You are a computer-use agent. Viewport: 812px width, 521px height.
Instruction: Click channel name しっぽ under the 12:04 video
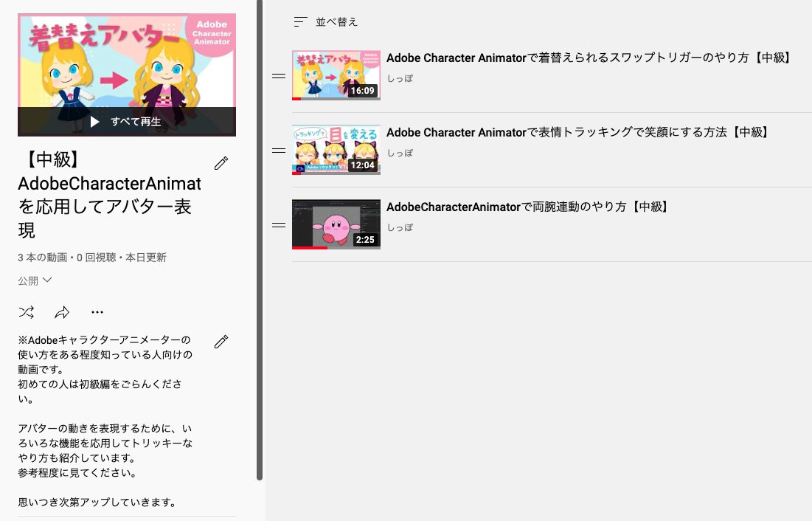[x=400, y=153]
